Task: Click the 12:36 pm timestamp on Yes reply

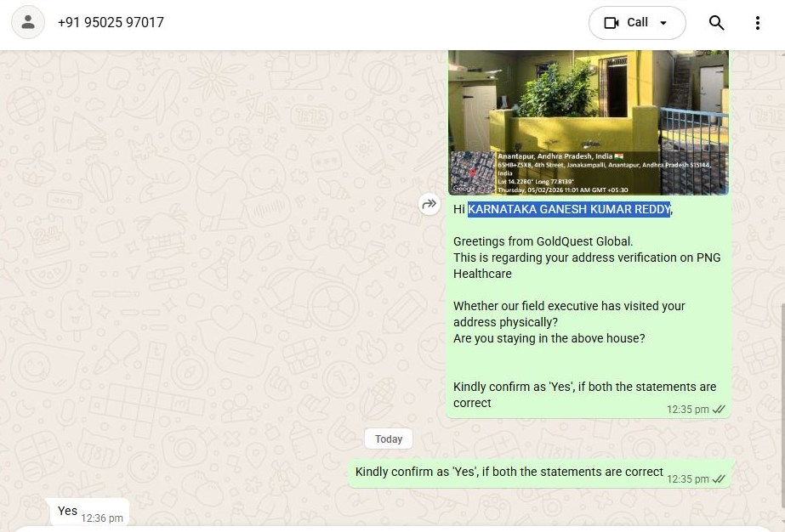Action: [x=102, y=518]
